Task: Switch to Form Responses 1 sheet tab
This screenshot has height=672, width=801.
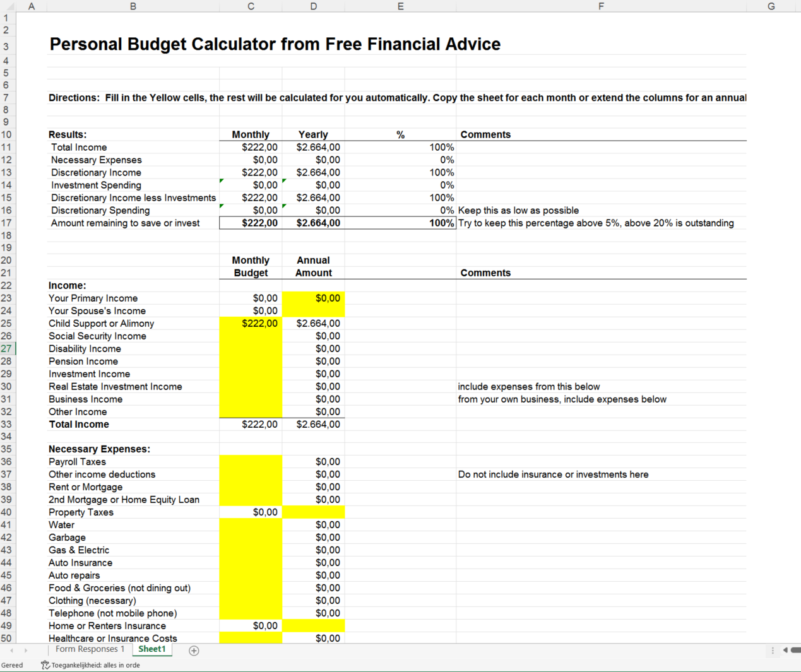Action: [90, 649]
